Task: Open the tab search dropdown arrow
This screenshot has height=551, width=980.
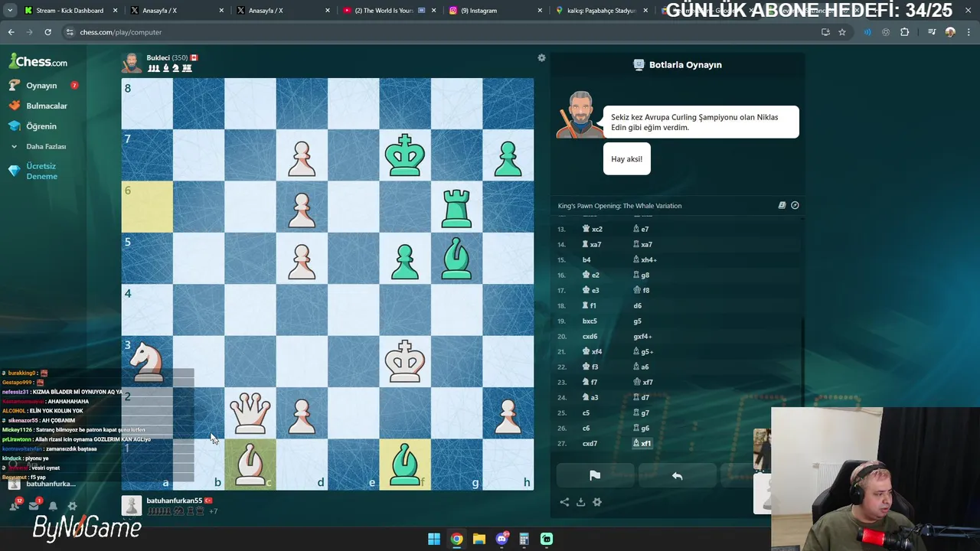Action: point(10,11)
